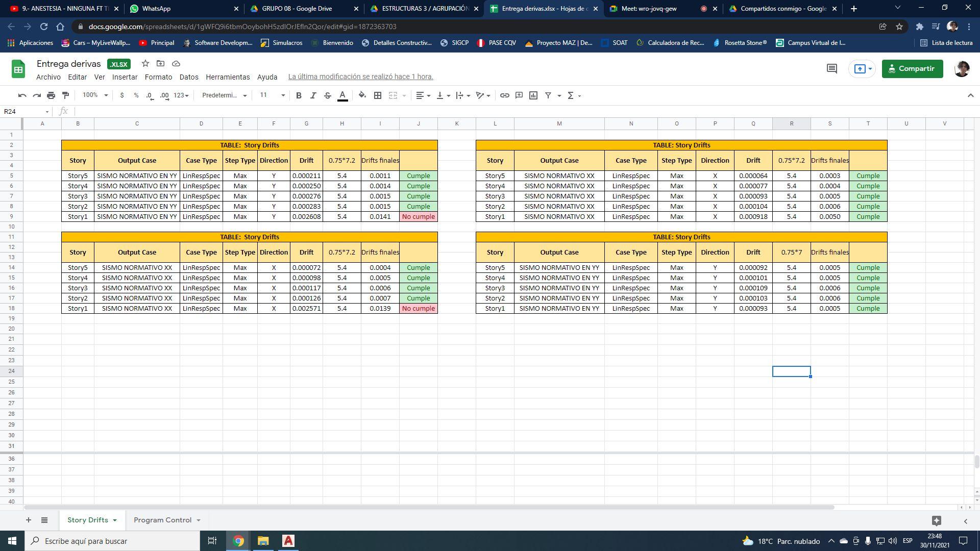Image resolution: width=980 pixels, height=551 pixels.
Task: Open the zoom 100% dropdown
Action: coord(95,95)
